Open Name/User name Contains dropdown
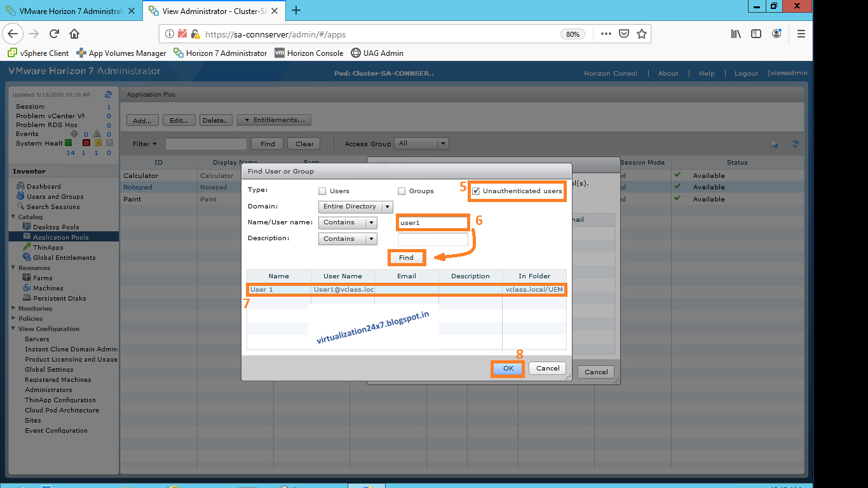This screenshot has height=488, width=868. coord(348,222)
